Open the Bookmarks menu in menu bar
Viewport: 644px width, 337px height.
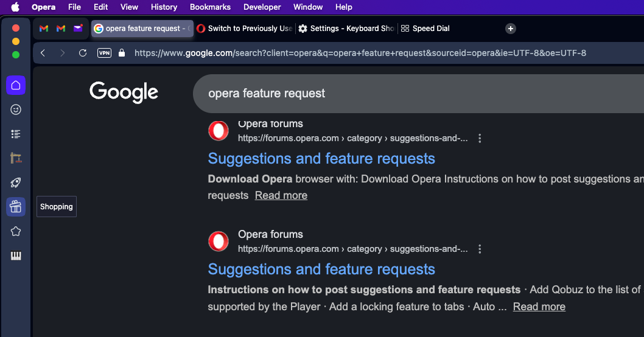pos(210,7)
